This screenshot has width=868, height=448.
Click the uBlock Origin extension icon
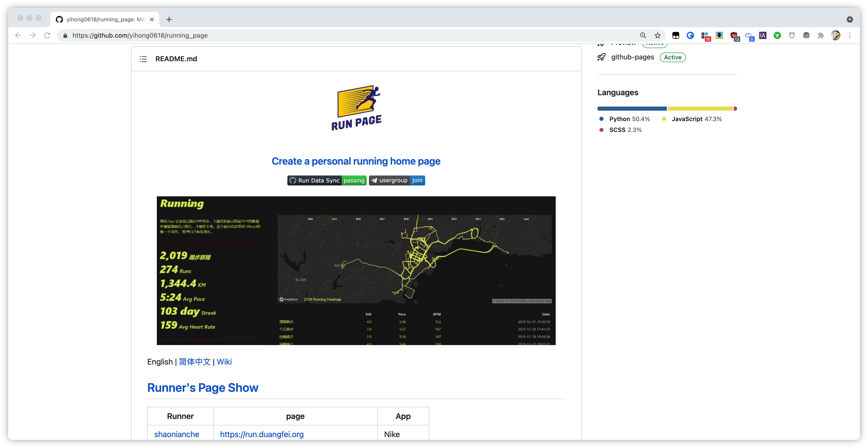tap(734, 35)
